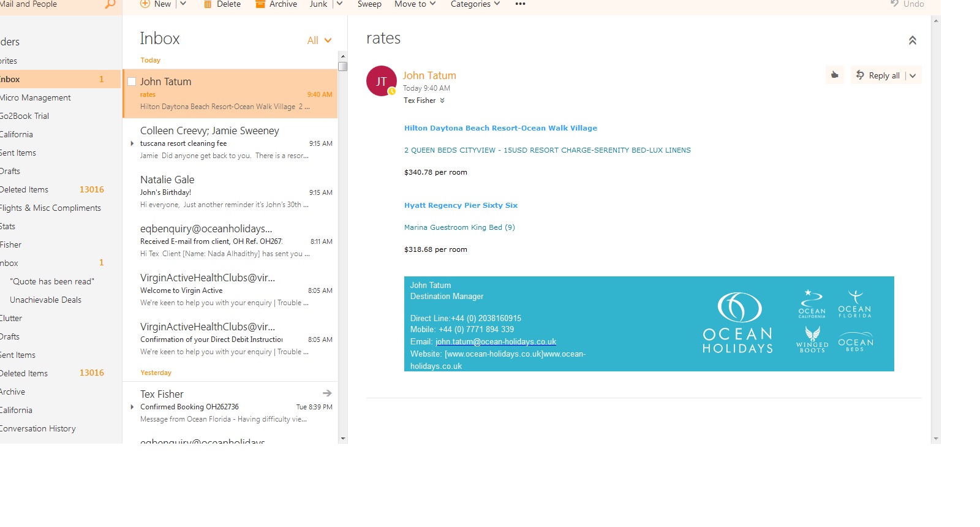This screenshot has height=527, width=980.
Task: Click the New plus icon
Action: click(145, 4)
